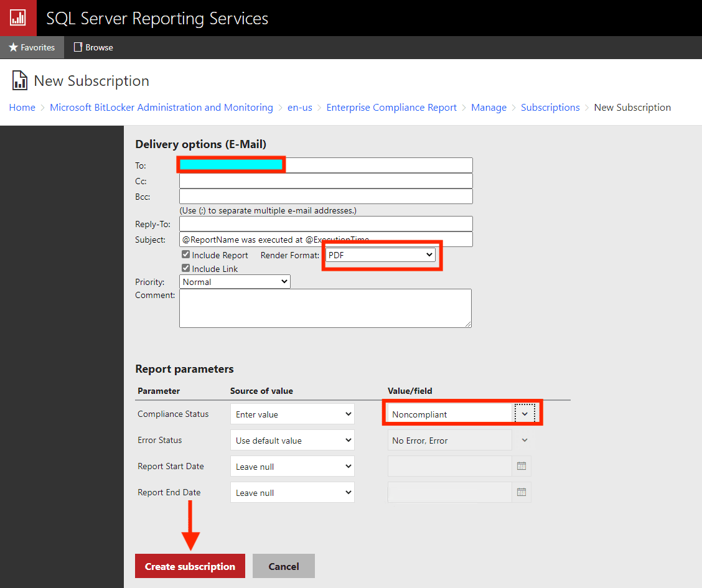Click inside the Comment text area

tap(325, 308)
